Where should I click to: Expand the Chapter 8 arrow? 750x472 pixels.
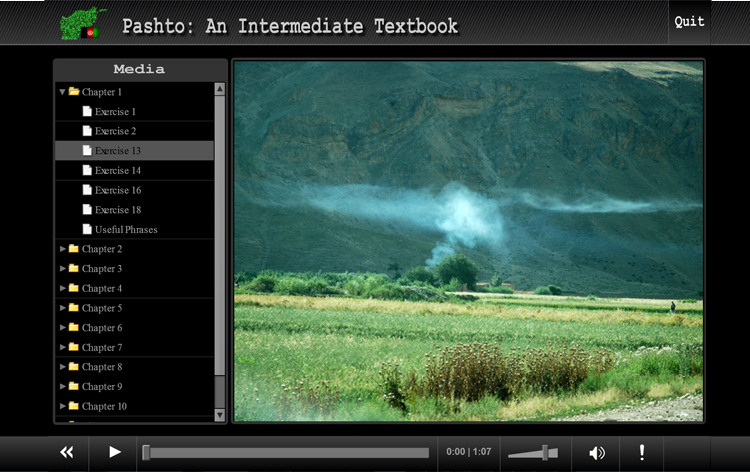63,367
